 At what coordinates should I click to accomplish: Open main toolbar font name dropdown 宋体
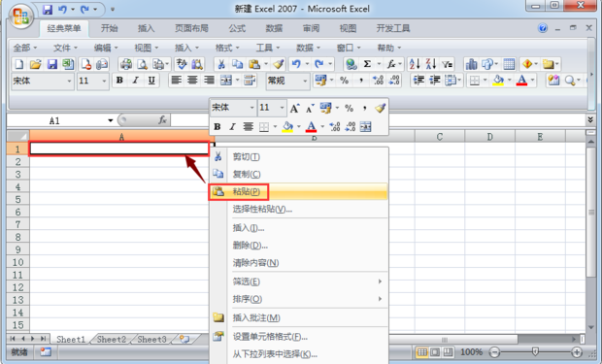click(x=70, y=81)
